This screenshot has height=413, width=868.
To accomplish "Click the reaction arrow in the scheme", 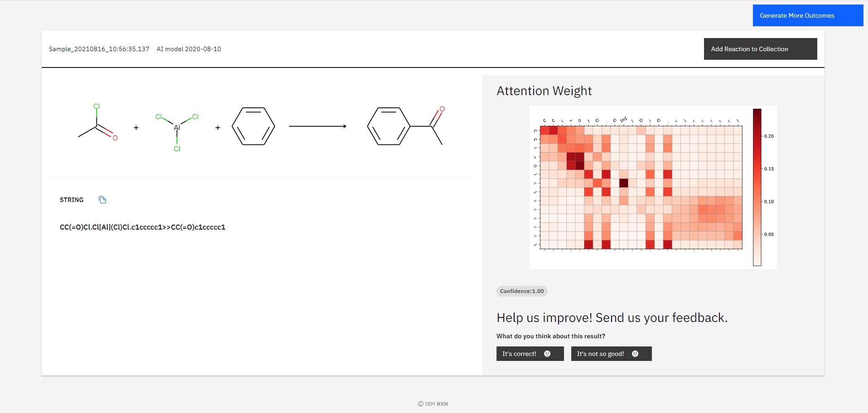I will 317,126.
